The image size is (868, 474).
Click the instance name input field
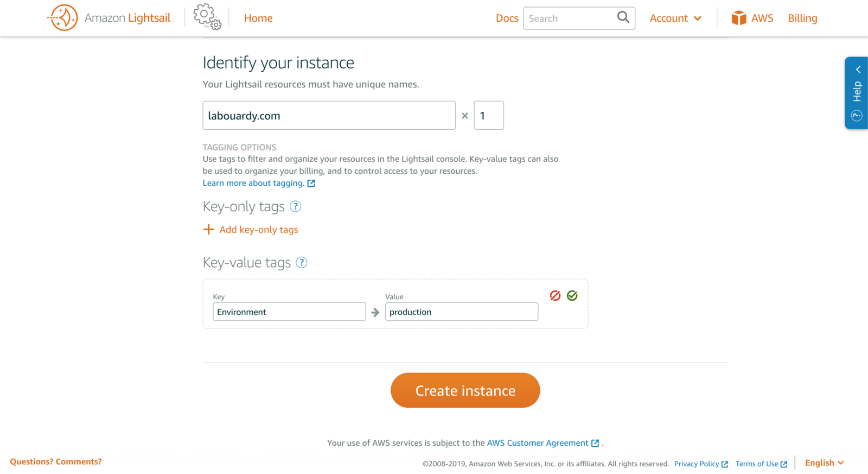[329, 116]
